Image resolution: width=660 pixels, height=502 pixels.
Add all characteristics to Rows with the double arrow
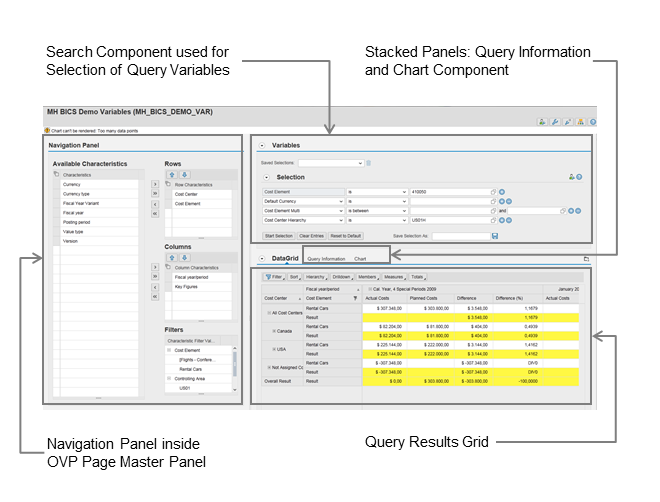[x=155, y=194]
